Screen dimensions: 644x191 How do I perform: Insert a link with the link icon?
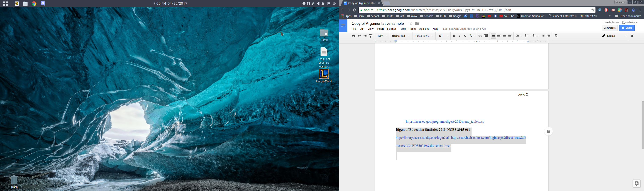point(480,36)
